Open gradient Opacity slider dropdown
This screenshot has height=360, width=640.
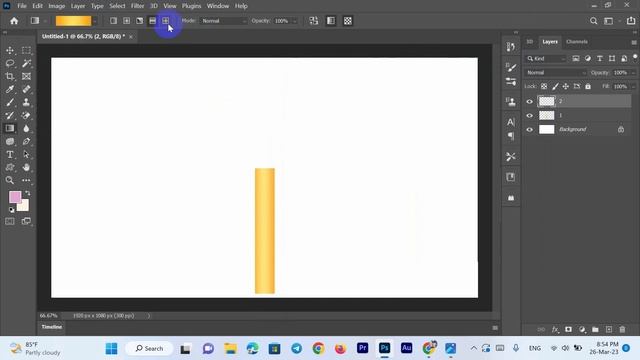click(x=294, y=21)
